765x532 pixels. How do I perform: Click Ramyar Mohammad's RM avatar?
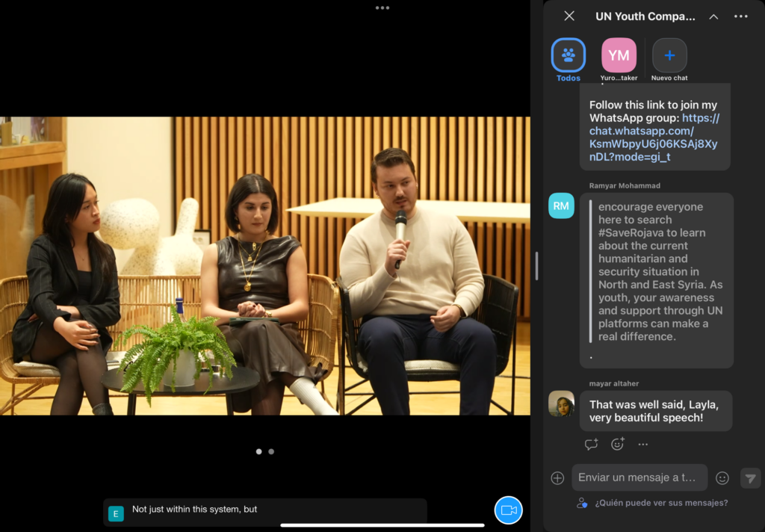tap(561, 205)
